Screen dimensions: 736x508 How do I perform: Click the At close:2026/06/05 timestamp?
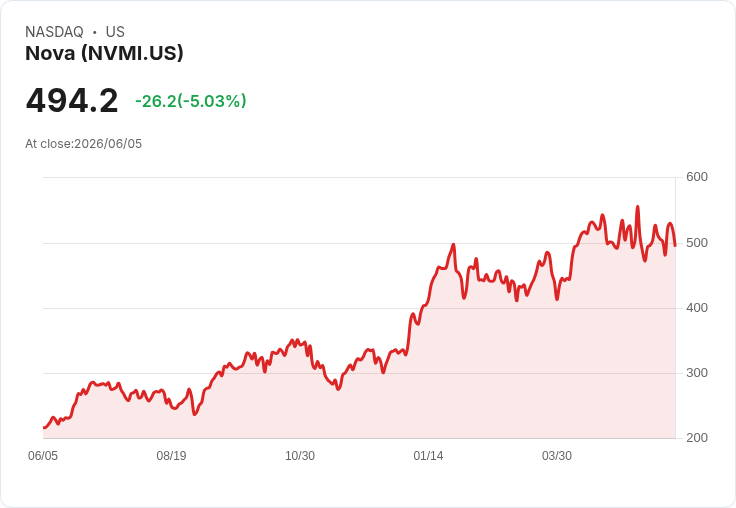(x=84, y=144)
